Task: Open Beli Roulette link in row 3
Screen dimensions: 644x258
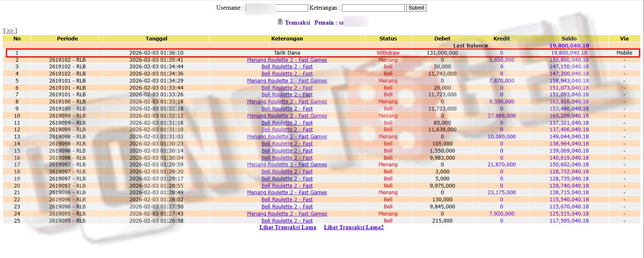Action: click(287, 67)
